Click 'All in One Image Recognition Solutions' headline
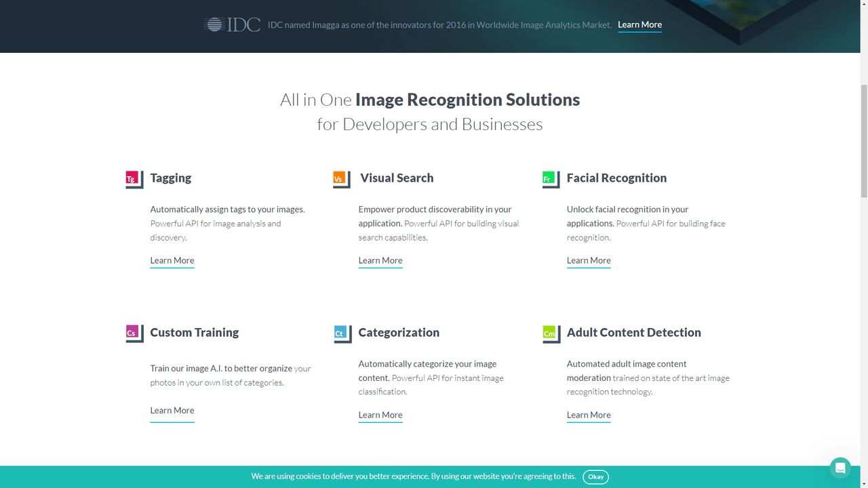Viewport: 868px width, 488px height. (x=430, y=100)
